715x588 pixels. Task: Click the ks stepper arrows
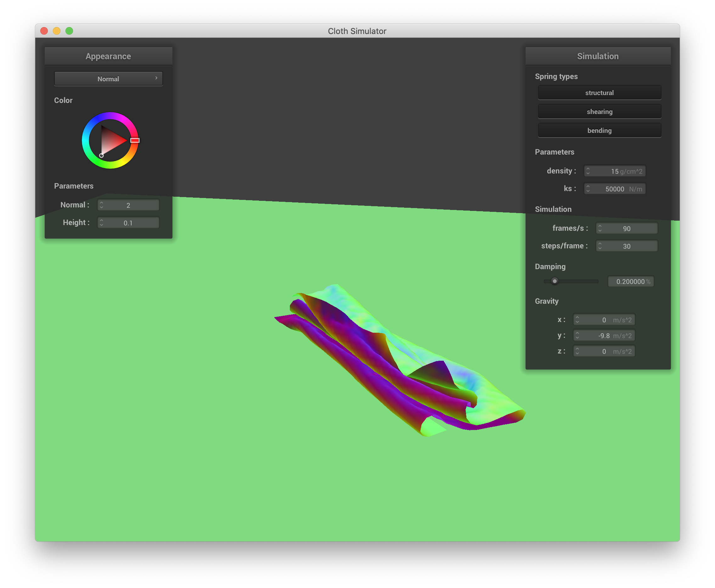tap(588, 189)
